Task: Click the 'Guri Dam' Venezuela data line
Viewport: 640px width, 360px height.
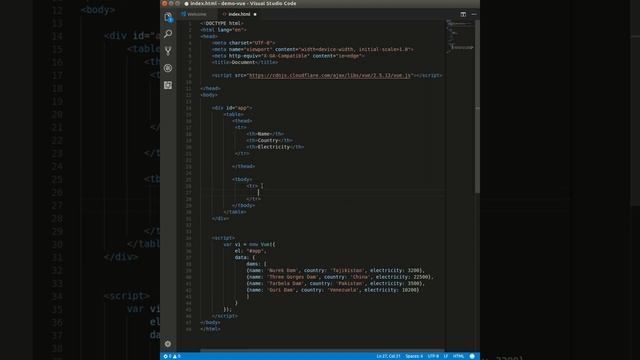Action: click(333, 290)
